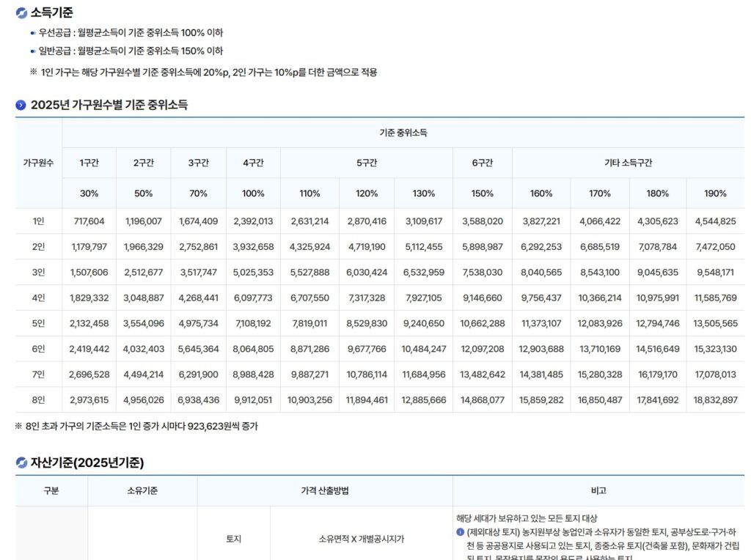Select the 8인 row label
The height and width of the screenshot is (560, 751).
pos(39,400)
